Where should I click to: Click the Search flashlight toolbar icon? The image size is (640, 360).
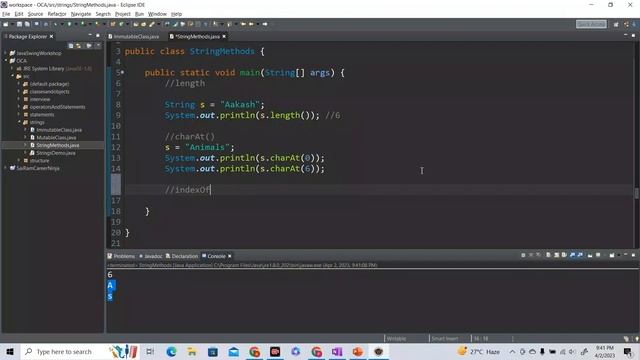(x=151, y=24)
